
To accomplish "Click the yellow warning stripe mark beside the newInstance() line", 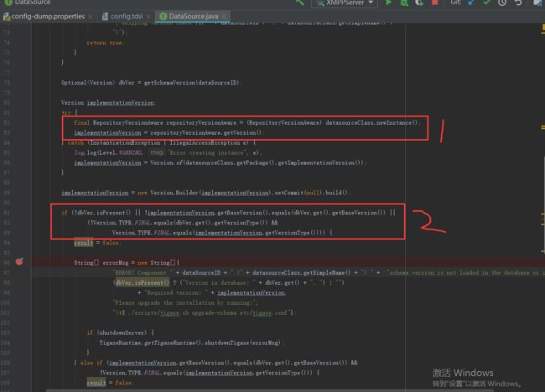I will [542, 127].
